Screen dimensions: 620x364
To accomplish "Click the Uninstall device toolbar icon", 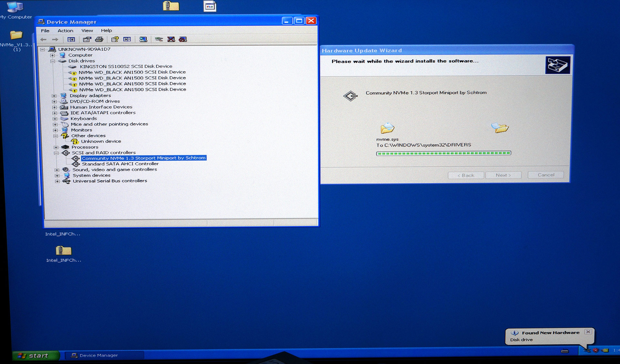I will click(171, 39).
